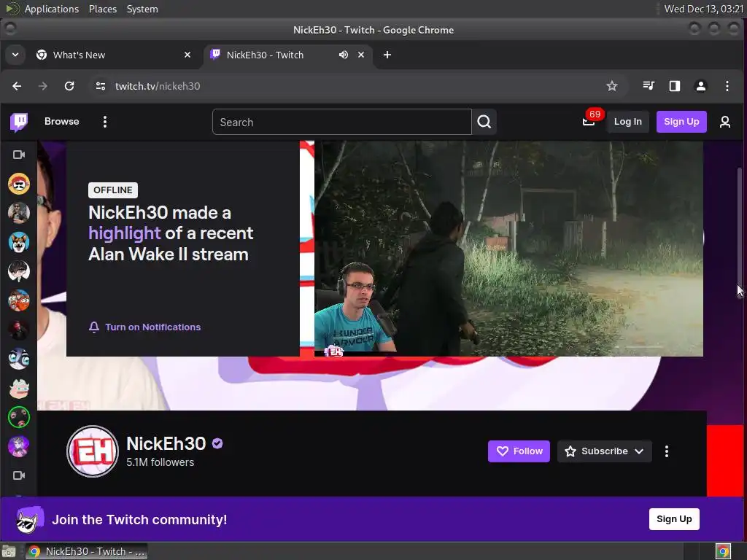Open the Chrome three-dot menu
The height and width of the screenshot is (560, 747).
coord(727,86)
